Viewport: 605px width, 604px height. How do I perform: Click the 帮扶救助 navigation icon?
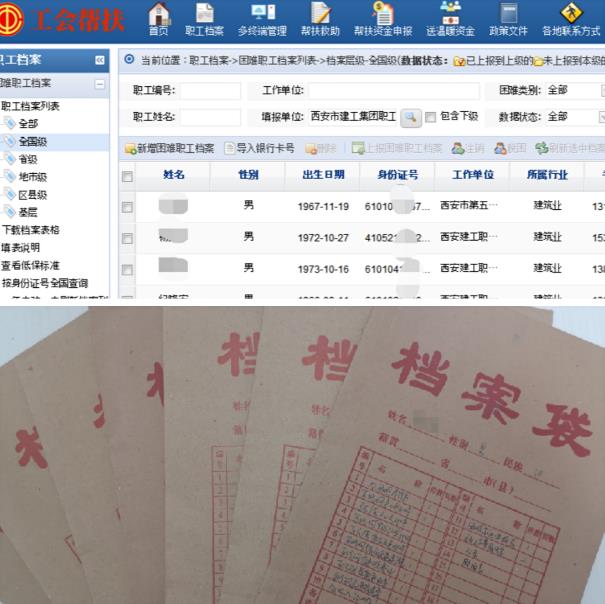point(320,18)
